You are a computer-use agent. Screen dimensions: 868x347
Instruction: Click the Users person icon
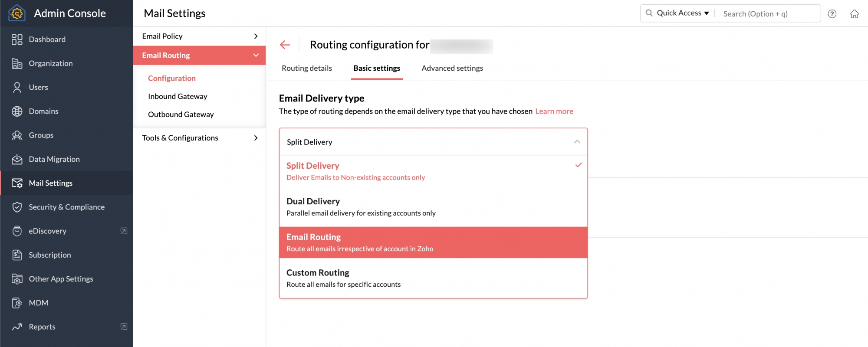pos(17,87)
